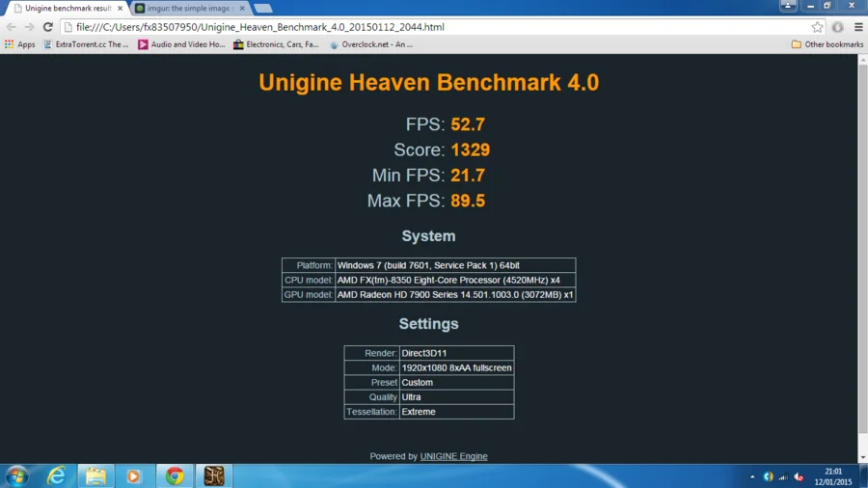Open the Chrome hamburger menu
868x488 pixels.
tap(858, 27)
